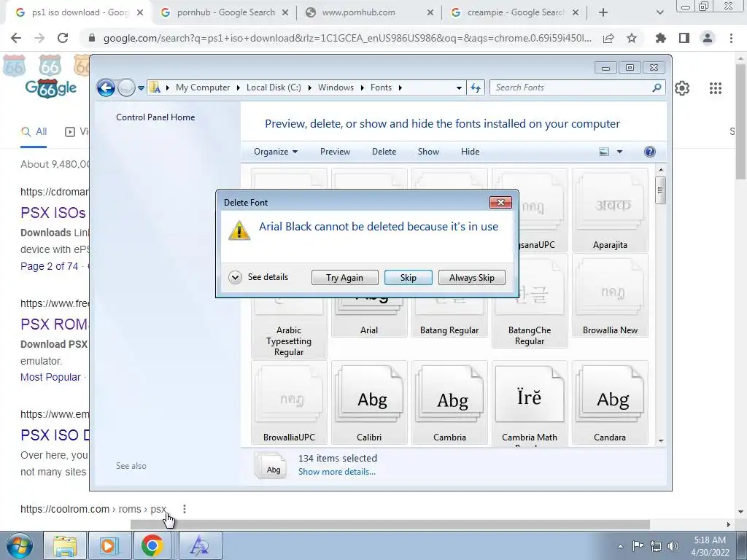Viewport: 747px width, 560px height.
Task: Open the view options dropdown arrow
Action: point(620,152)
